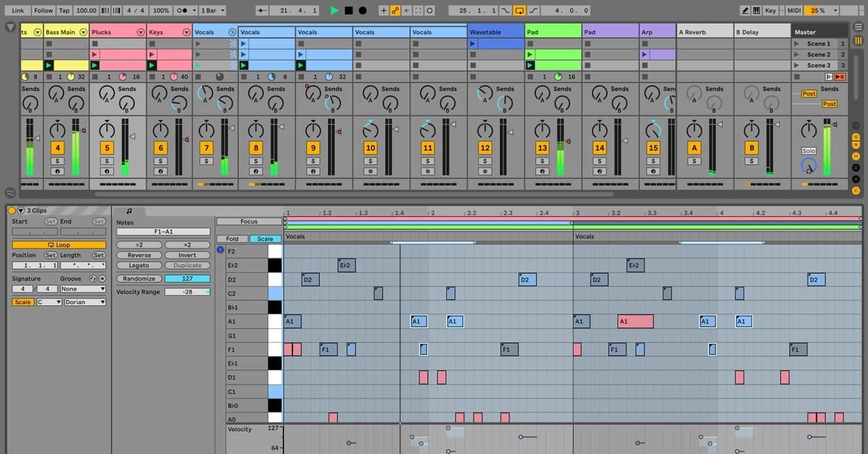Screen dimensions: 868x454
Task: Open the MIDI notes tab with music icon
Action: [x=129, y=211]
